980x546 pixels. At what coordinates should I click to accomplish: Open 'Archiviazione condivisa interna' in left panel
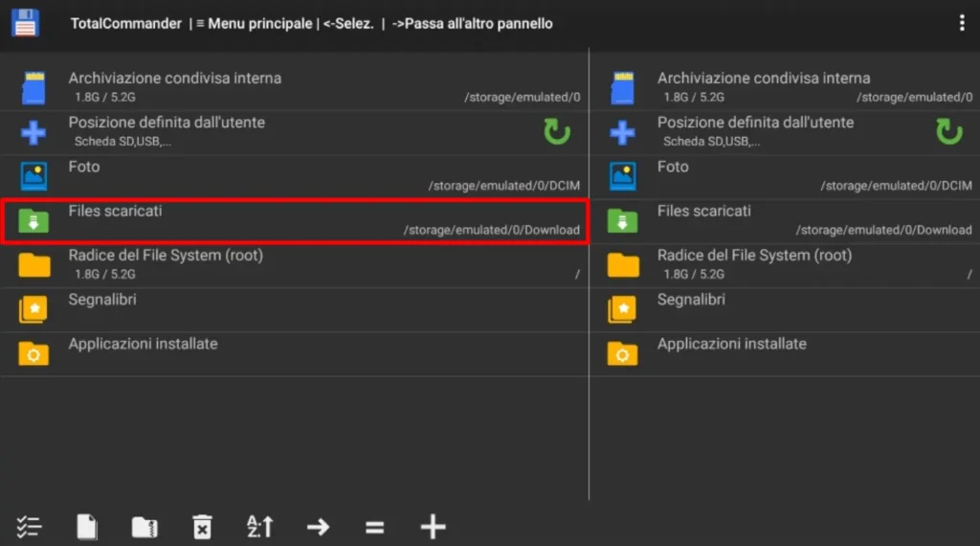[175, 79]
